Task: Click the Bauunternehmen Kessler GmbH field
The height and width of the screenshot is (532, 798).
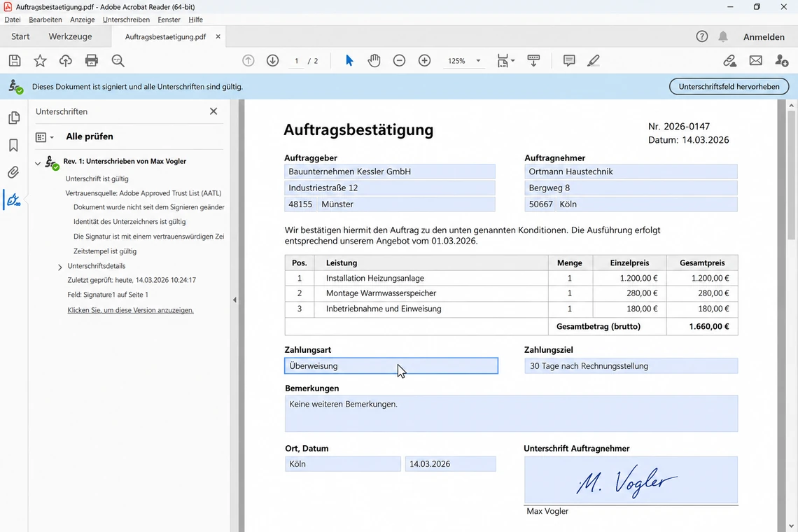Action: [390, 171]
